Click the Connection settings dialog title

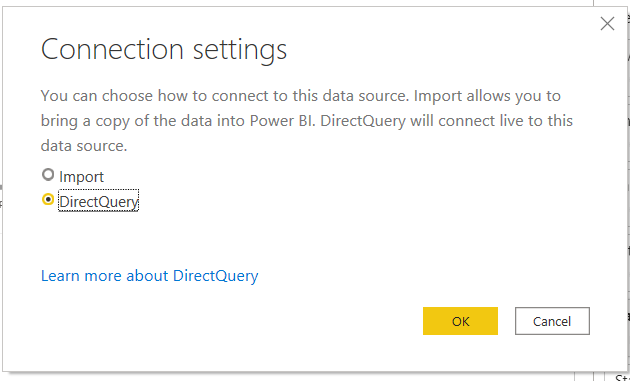(x=164, y=49)
